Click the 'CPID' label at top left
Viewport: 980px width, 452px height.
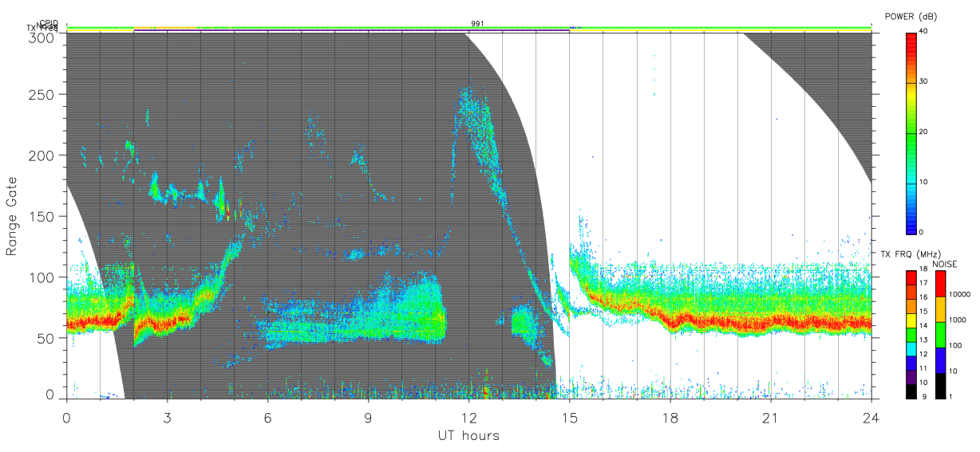click(x=48, y=23)
